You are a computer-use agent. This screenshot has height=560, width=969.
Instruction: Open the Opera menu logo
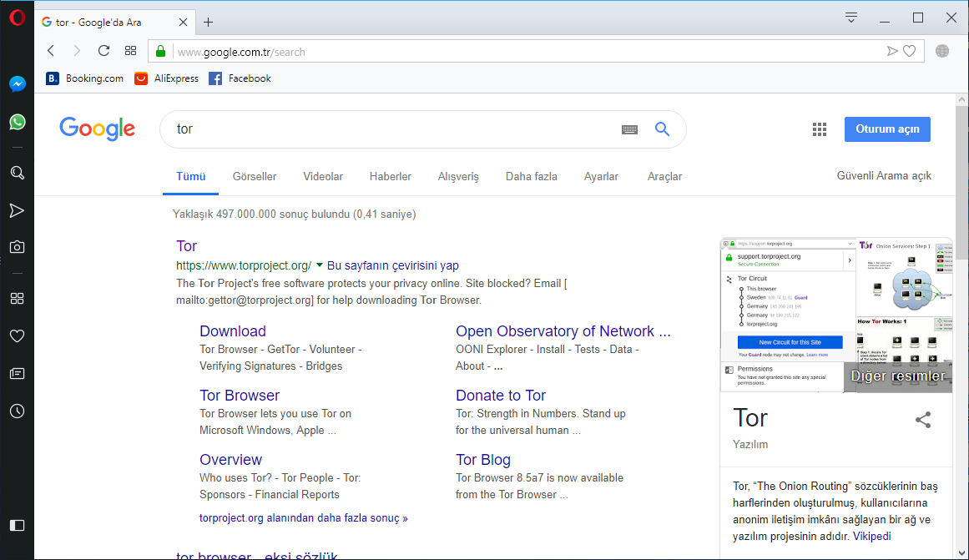[17, 17]
